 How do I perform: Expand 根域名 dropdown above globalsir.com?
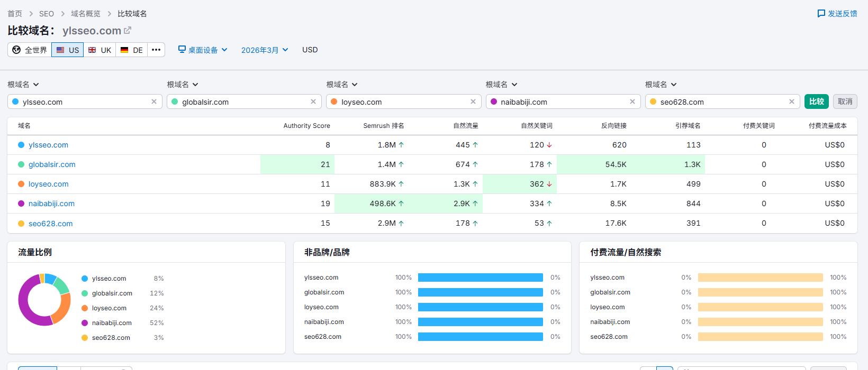(183, 85)
